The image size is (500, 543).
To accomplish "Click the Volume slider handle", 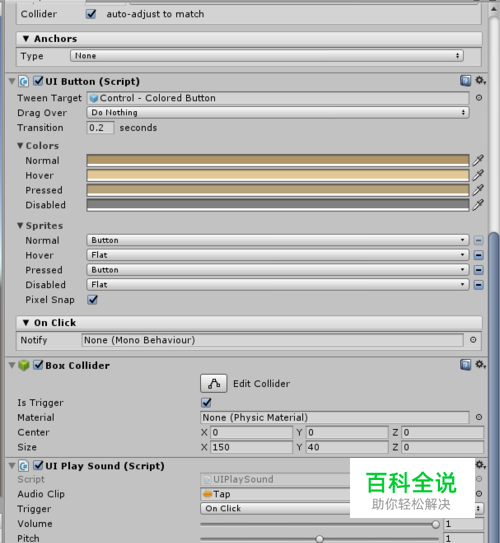I will point(436,524).
